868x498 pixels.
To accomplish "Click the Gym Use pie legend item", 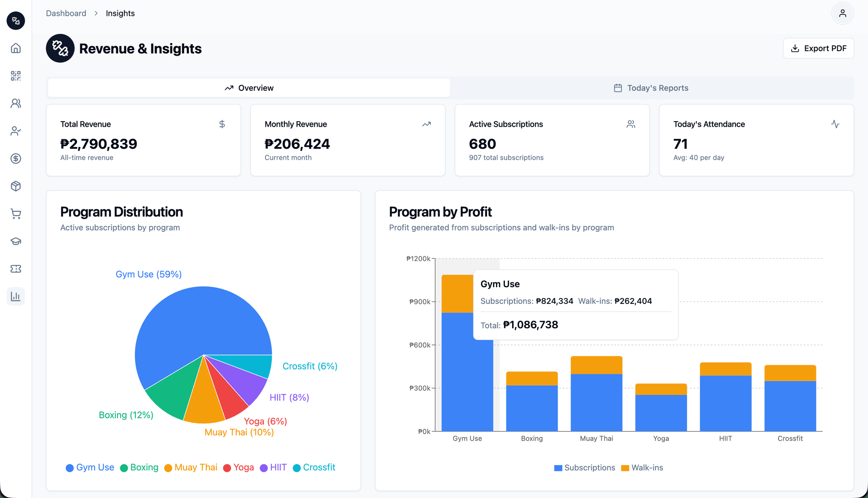I will [x=90, y=468].
